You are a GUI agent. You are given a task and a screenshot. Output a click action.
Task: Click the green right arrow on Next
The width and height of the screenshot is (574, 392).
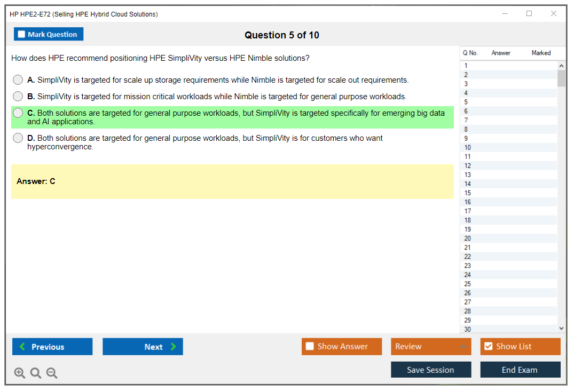(x=174, y=347)
